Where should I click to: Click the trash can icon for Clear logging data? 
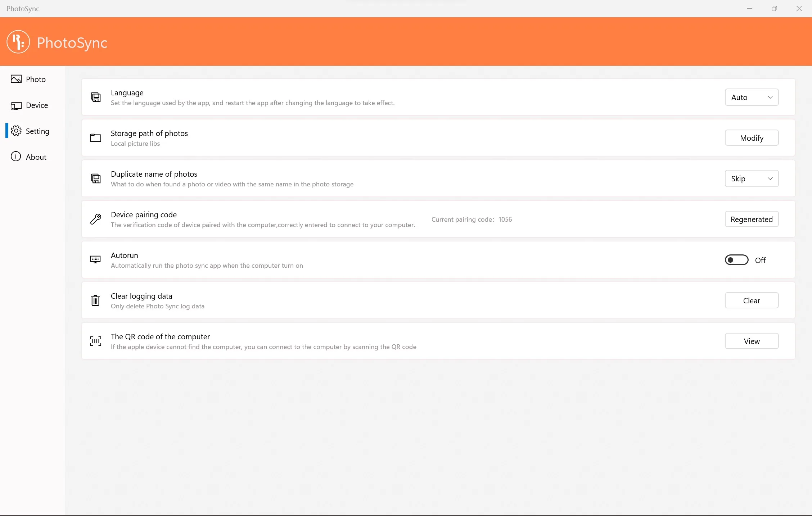coord(95,300)
